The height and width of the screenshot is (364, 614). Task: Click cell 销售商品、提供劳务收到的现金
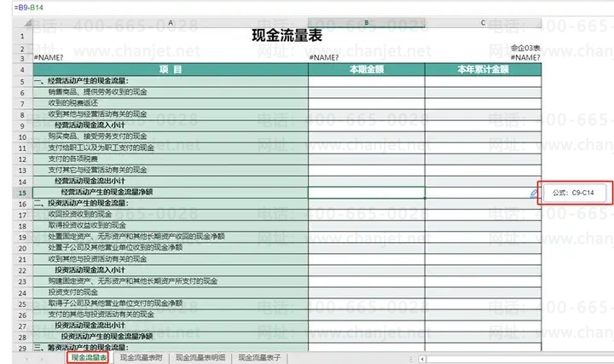pos(171,92)
